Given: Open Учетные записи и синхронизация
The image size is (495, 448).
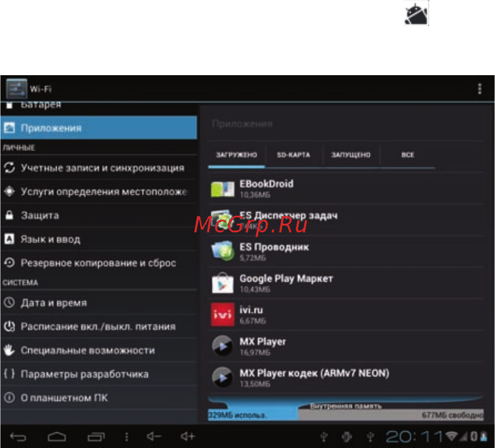Looking at the screenshot, I should pyautogui.click(x=99, y=168).
